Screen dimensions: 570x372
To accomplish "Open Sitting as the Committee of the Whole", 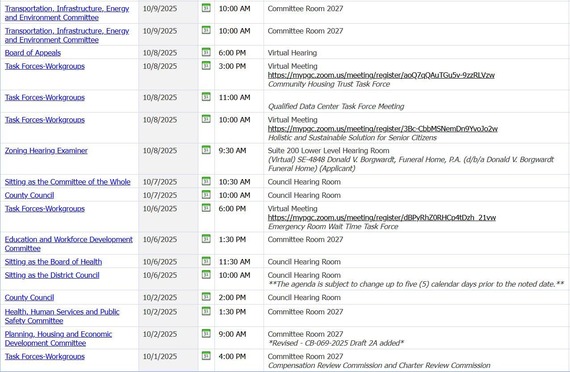I will 68,182.
